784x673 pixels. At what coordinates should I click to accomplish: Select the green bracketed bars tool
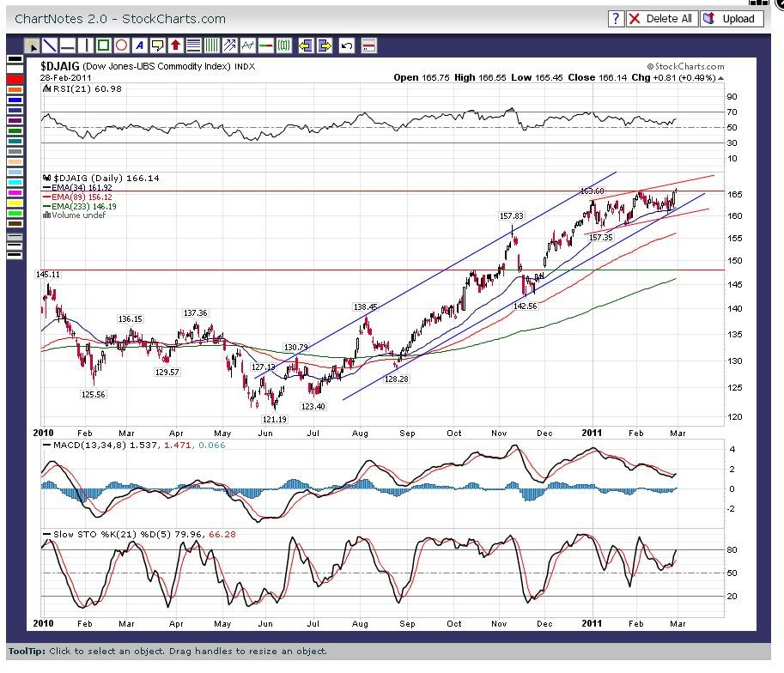(x=283, y=46)
